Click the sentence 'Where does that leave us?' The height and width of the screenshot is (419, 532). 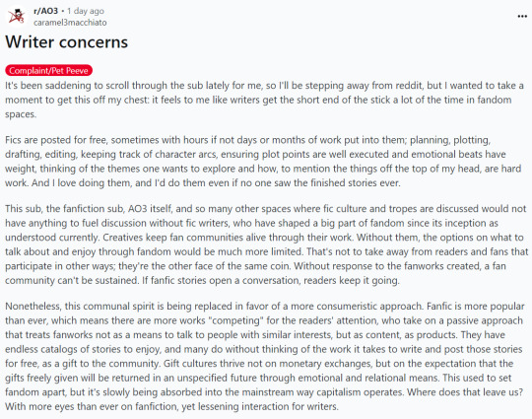465,392
